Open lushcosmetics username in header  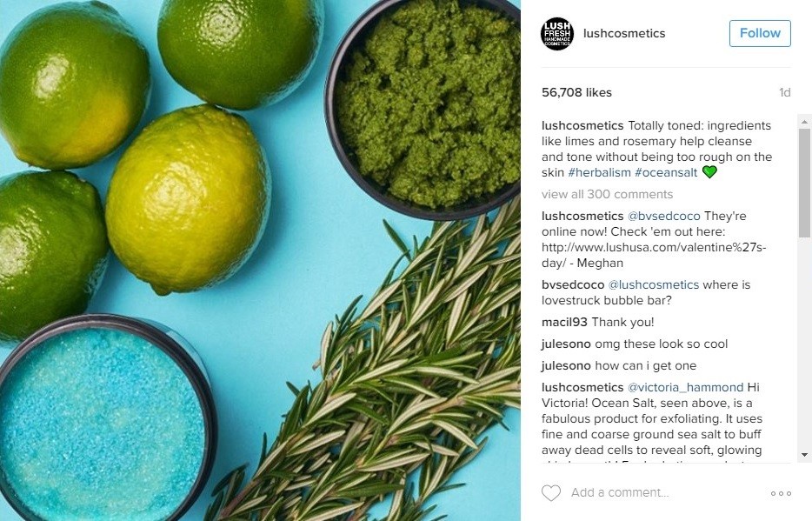624,33
